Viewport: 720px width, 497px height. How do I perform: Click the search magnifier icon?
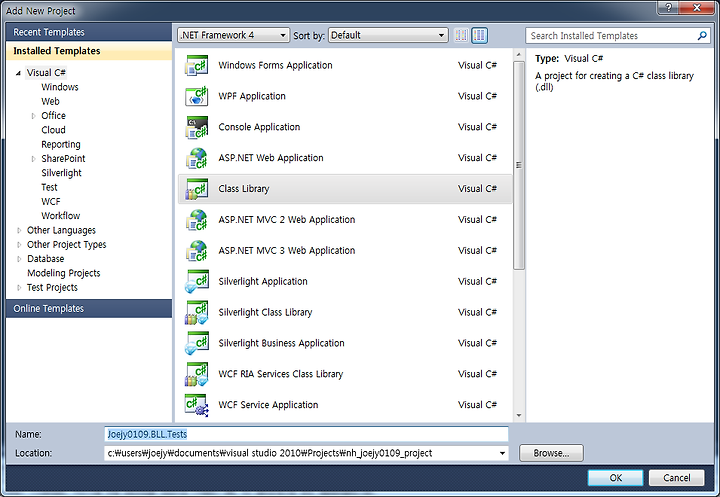702,35
